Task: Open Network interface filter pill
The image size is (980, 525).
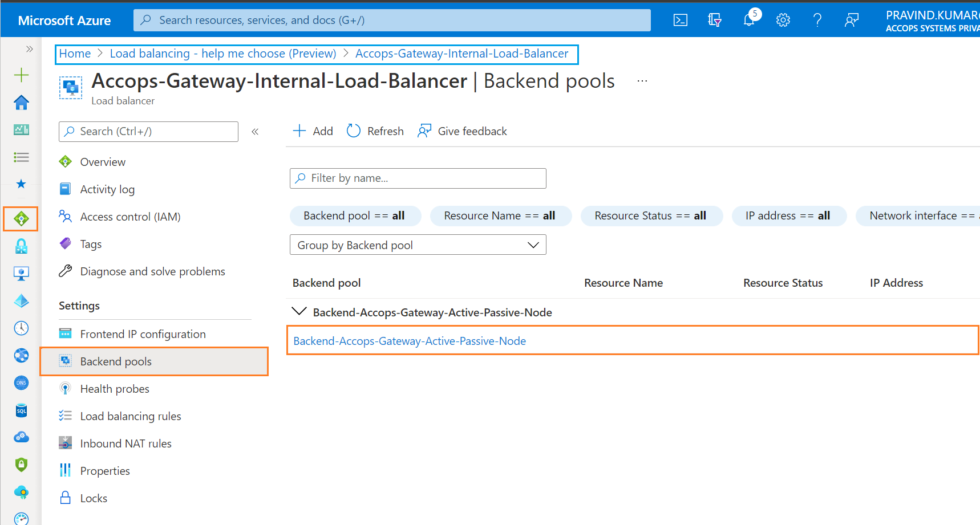Action: (918, 216)
